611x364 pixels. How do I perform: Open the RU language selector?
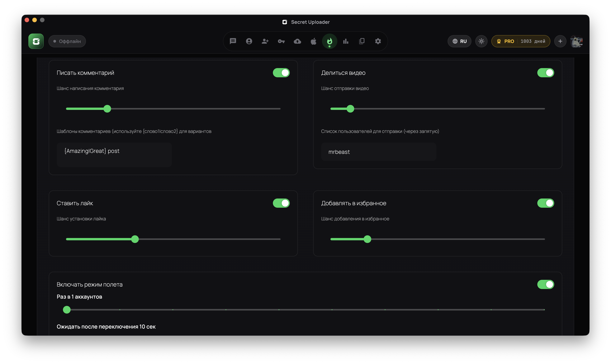459,41
